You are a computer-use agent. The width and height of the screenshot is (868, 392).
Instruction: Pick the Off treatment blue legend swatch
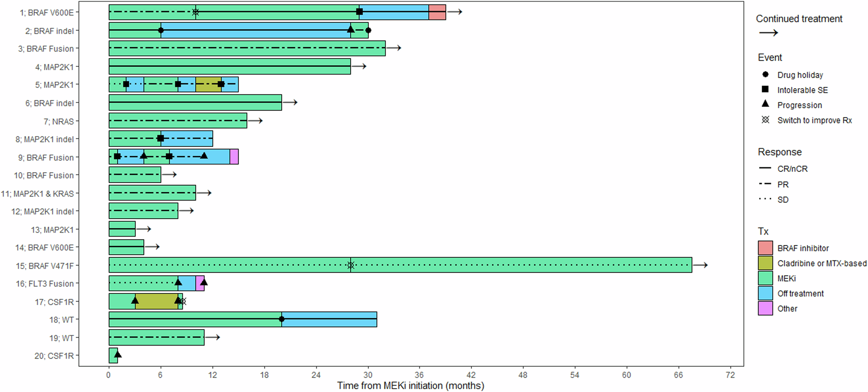pyautogui.click(x=765, y=293)
